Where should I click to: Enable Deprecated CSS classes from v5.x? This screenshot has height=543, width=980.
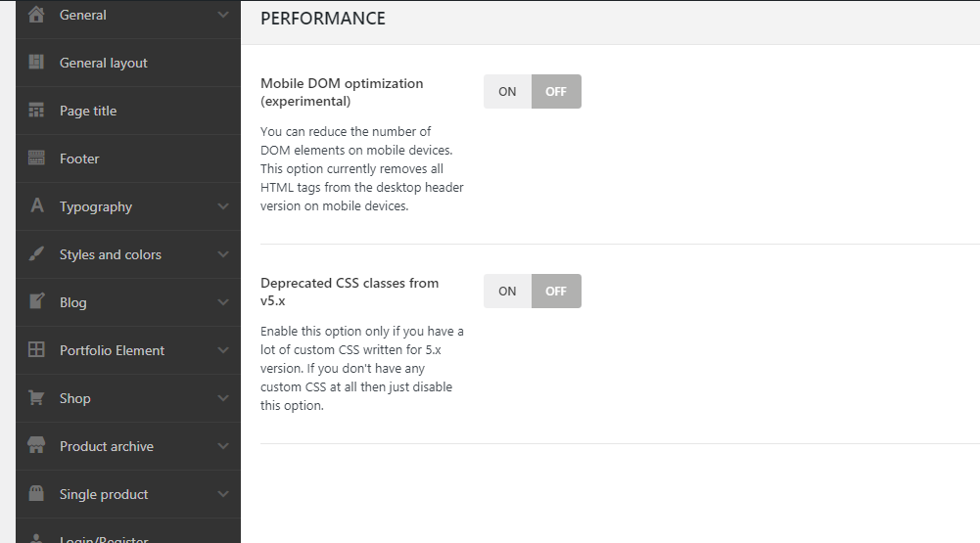coord(507,292)
